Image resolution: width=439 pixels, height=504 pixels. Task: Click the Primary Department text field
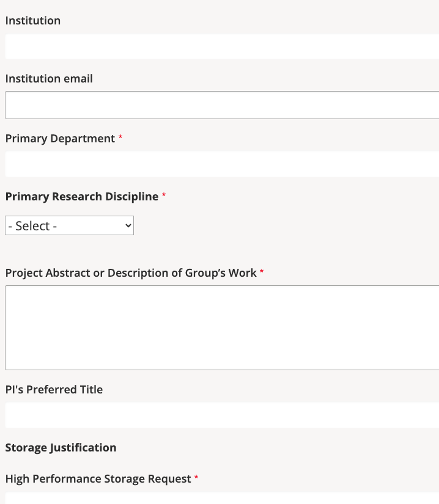(221, 164)
